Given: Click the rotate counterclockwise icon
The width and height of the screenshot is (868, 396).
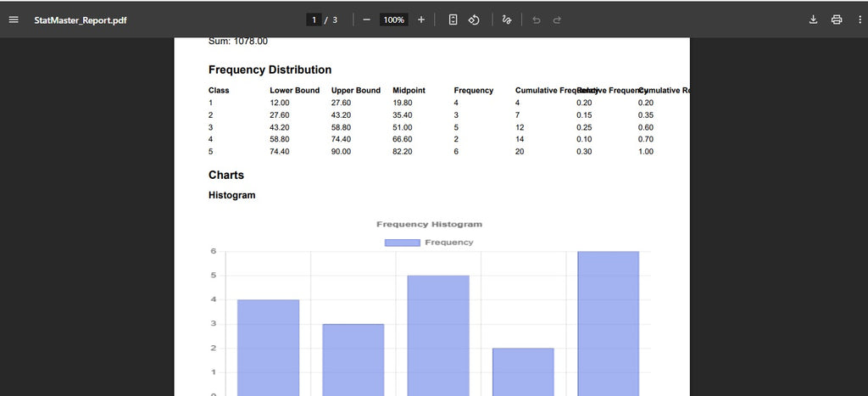Looking at the screenshot, I should [x=474, y=20].
